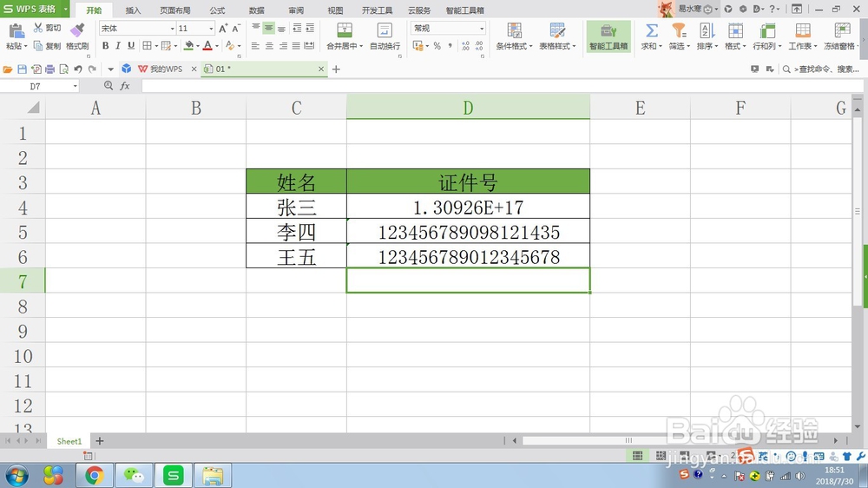The image size is (868, 488).
Task: Click the print icon in quick toolbar
Action: click(49, 69)
